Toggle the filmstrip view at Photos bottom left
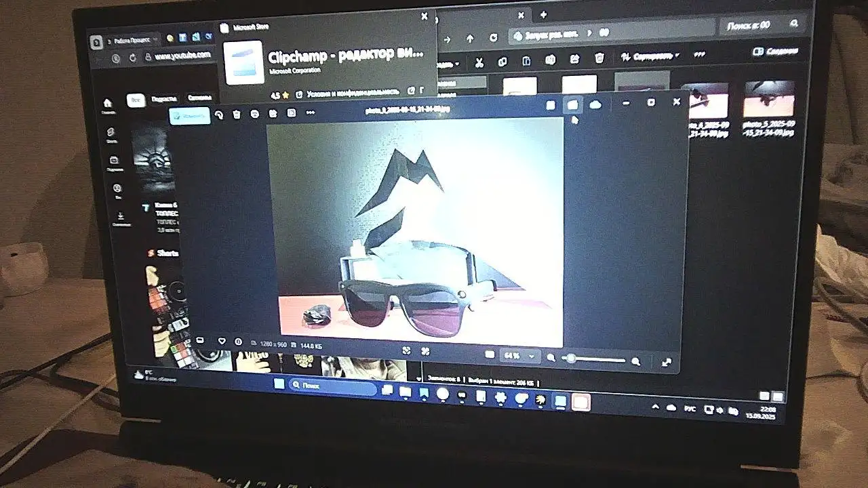The width and height of the screenshot is (868, 488). [x=200, y=340]
